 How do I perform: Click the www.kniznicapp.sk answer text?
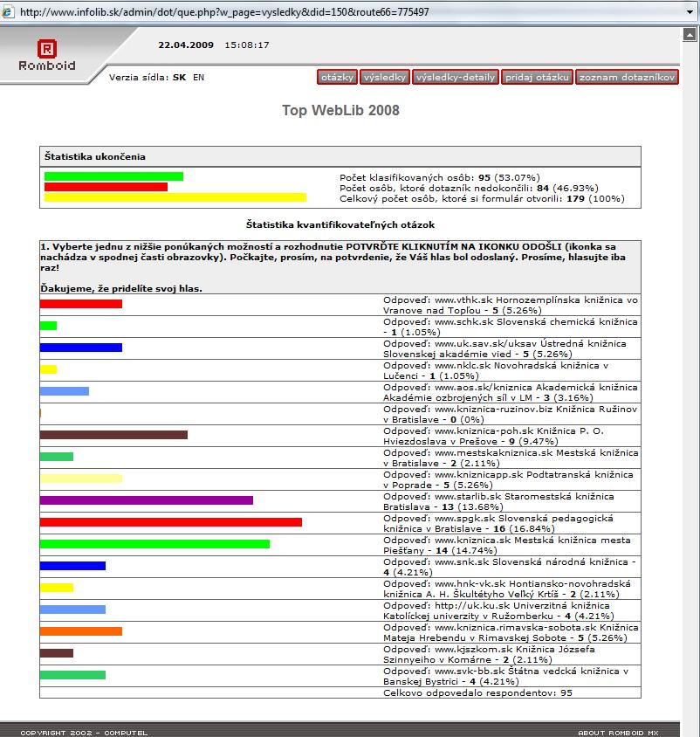click(508, 480)
